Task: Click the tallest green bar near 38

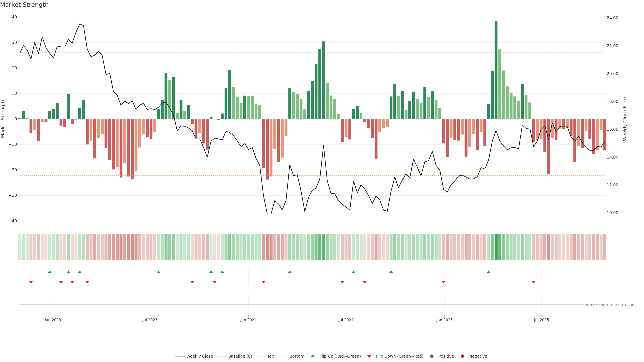Action: click(496, 70)
